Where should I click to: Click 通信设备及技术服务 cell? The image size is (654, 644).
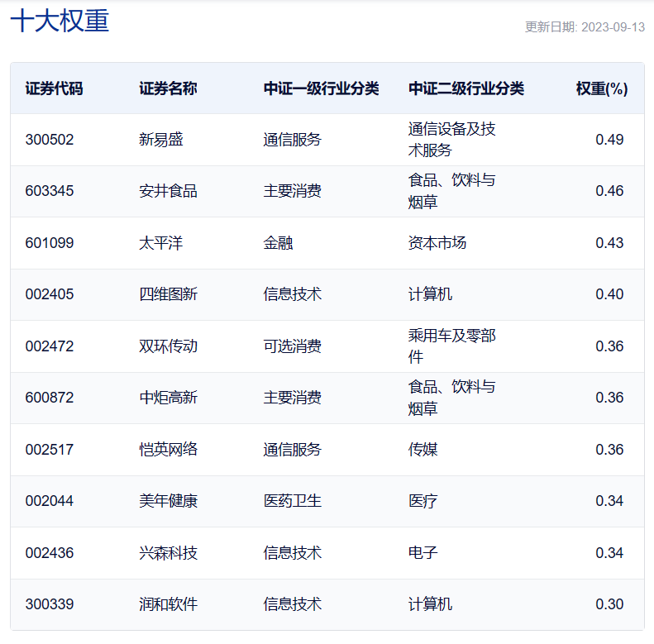click(451, 140)
